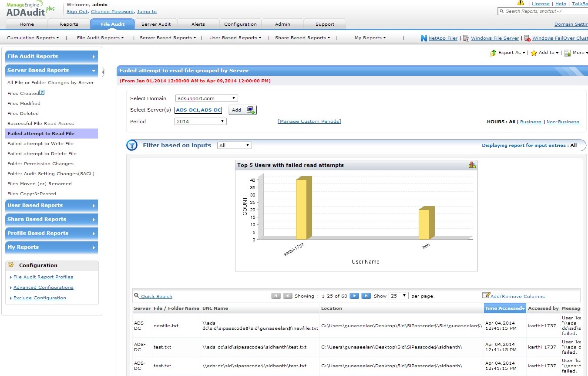Jump to last page of results

click(366, 296)
